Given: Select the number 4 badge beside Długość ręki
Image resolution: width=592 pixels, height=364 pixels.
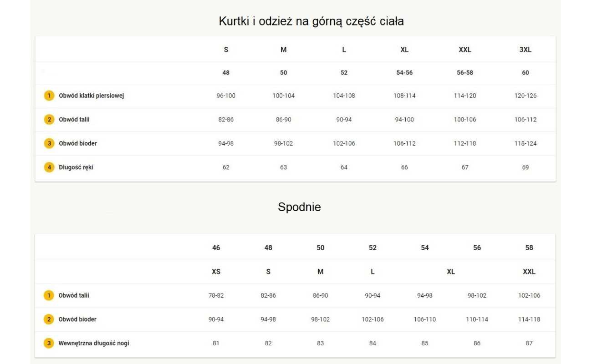Looking at the screenshot, I should [49, 167].
